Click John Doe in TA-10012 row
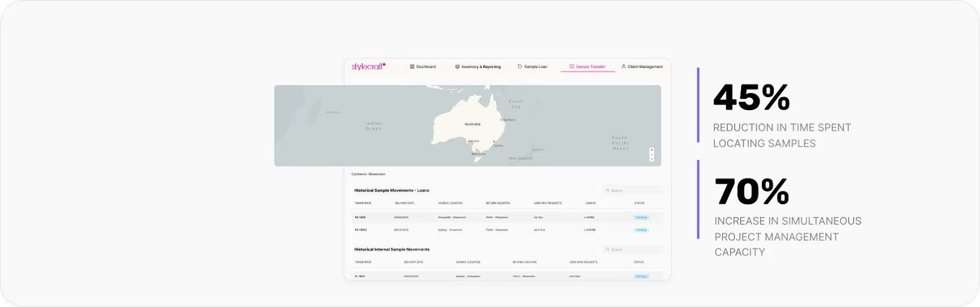Viewport: 980px width, 307px height. (539, 230)
